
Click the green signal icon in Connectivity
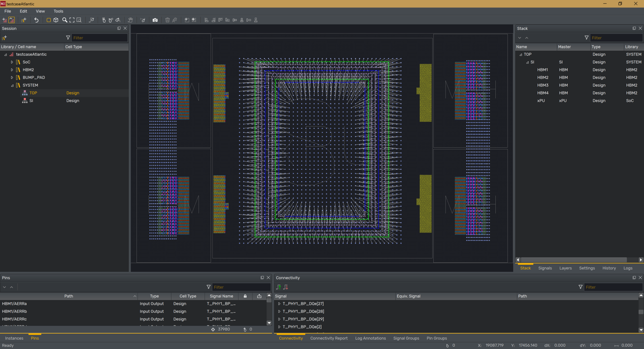coord(278,287)
